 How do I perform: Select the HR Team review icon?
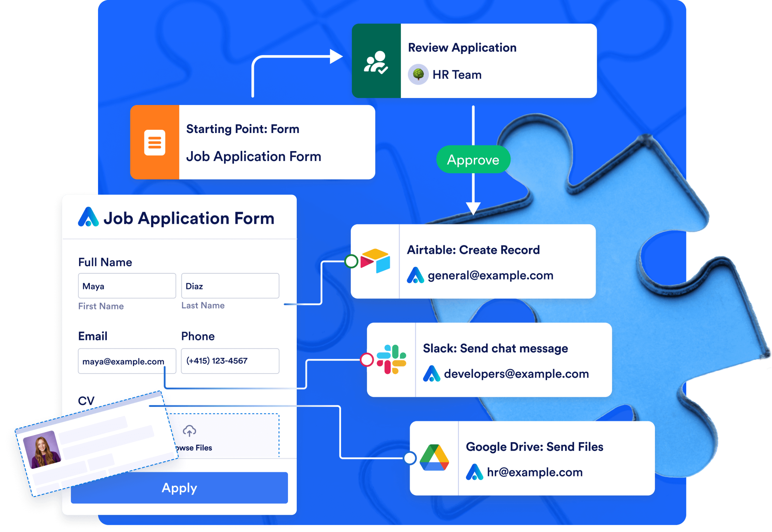(376, 62)
